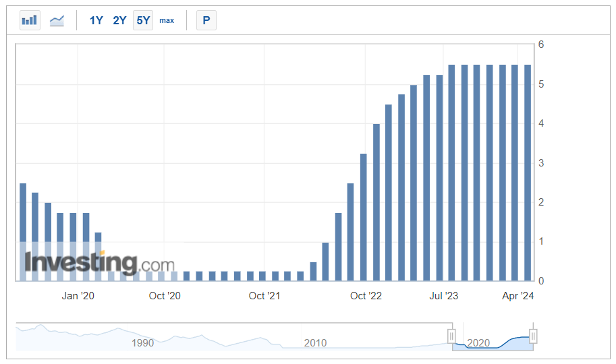This screenshot has width=616, height=364.
Task: Switch to line chart view icon
Action: tap(57, 20)
